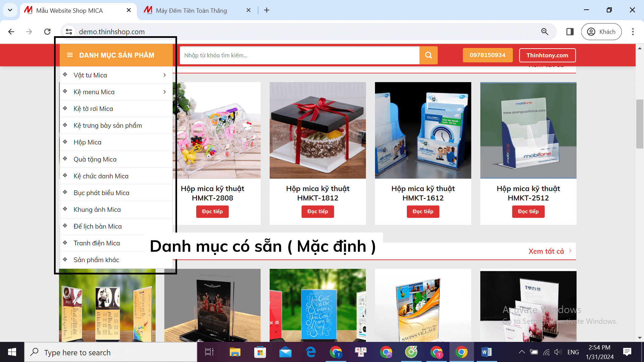Viewport: 644px width, 362px height.
Task: Switch to the Máy Đếm Tiền Toàn Thắng tab
Action: click(x=191, y=10)
